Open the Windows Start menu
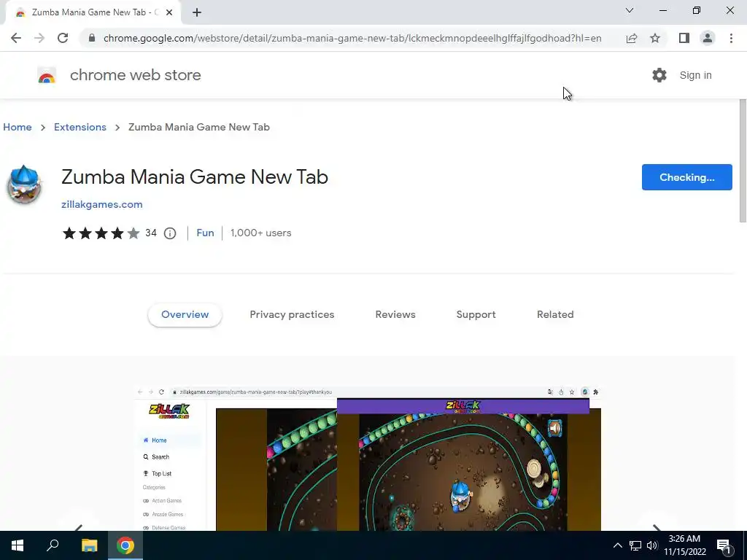The height and width of the screenshot is (560, 747). point(18,545)
